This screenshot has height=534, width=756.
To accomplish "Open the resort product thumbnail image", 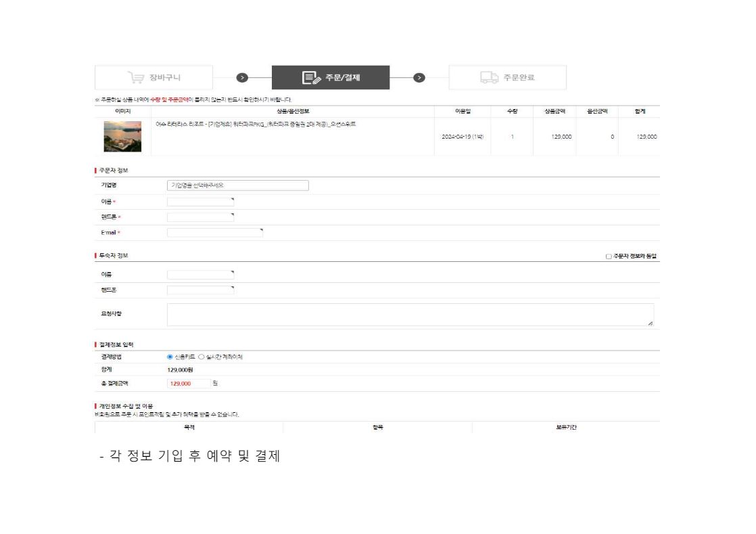I will point(122,137).
